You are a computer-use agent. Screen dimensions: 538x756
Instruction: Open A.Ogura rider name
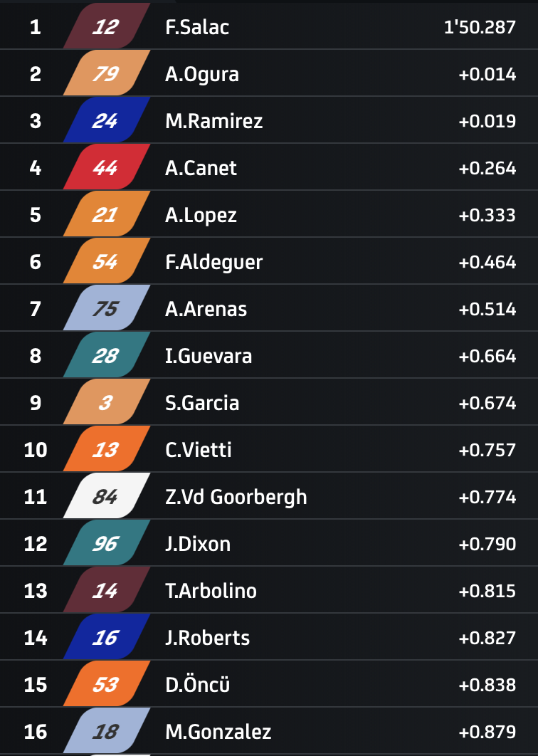click(201, 74)
